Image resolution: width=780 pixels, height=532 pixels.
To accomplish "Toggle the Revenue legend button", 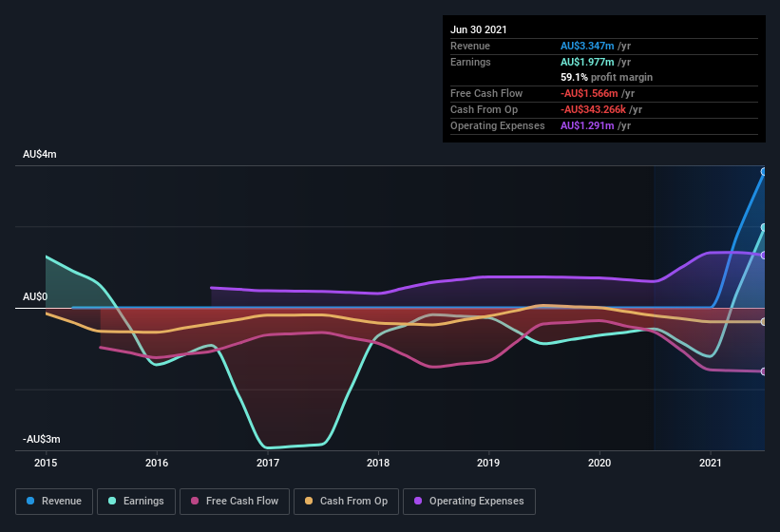I will pyautogui.click(x=54, y=502).
